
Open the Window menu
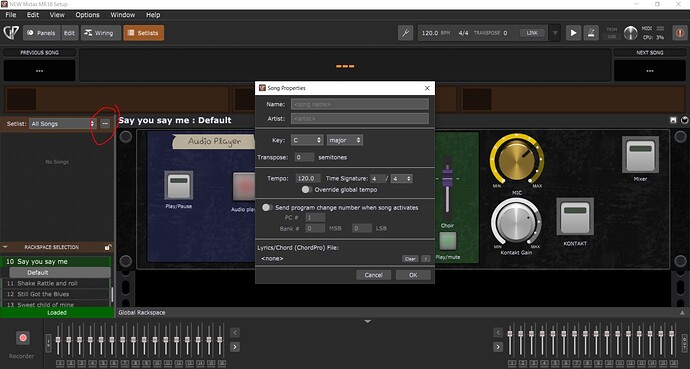click(x=122, y=15)
